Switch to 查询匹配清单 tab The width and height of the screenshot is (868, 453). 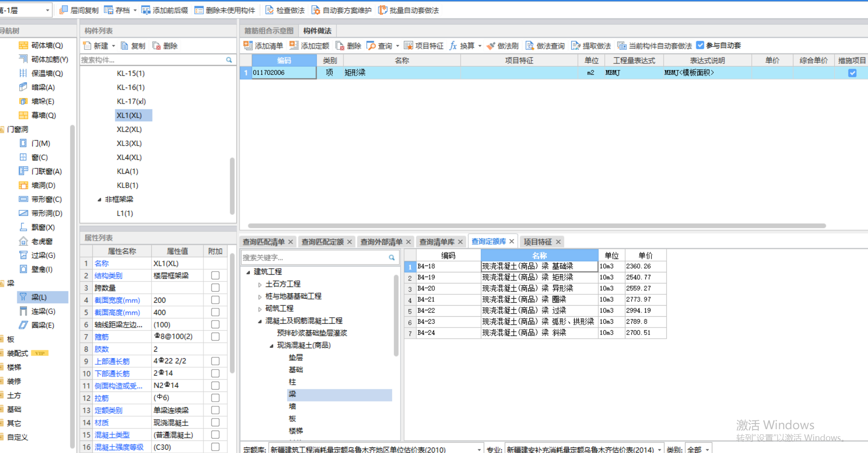264,242
